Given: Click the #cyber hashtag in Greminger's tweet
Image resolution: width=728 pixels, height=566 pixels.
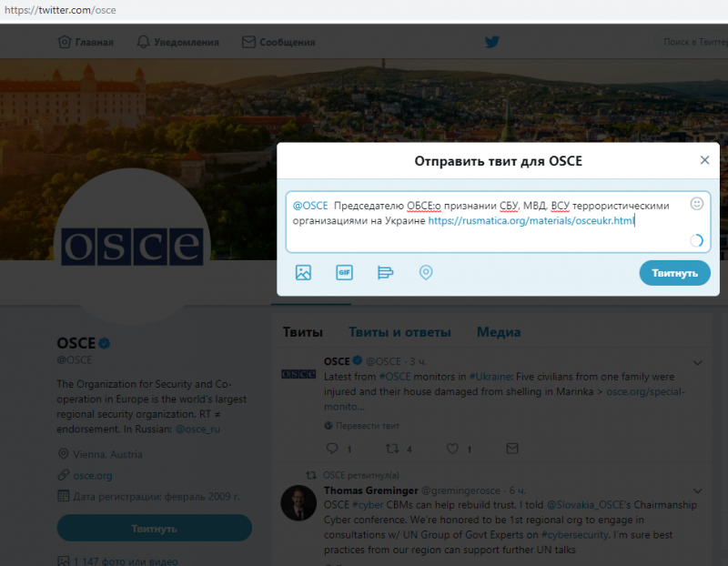Looking at the screenshot, I should (x=368, y=505).
